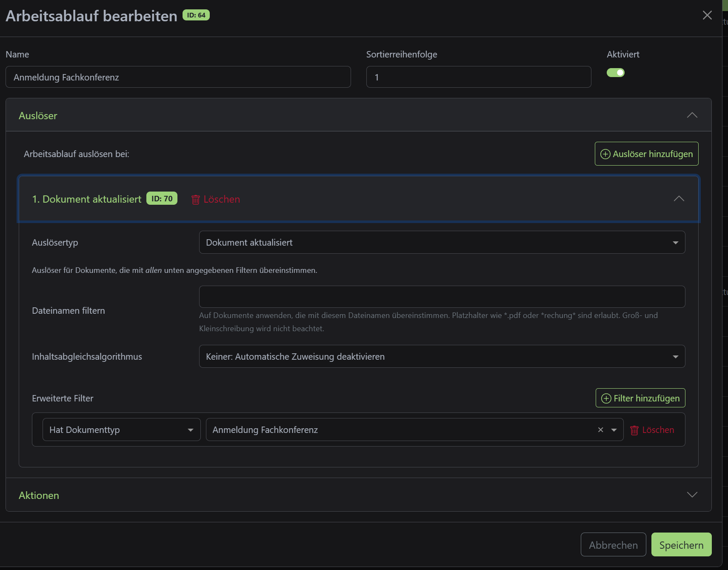Screen dimensions: 728x570
Task: Open the Hat Dokumenttyp filter type dropdown
Action: click(x=121, y=430)
